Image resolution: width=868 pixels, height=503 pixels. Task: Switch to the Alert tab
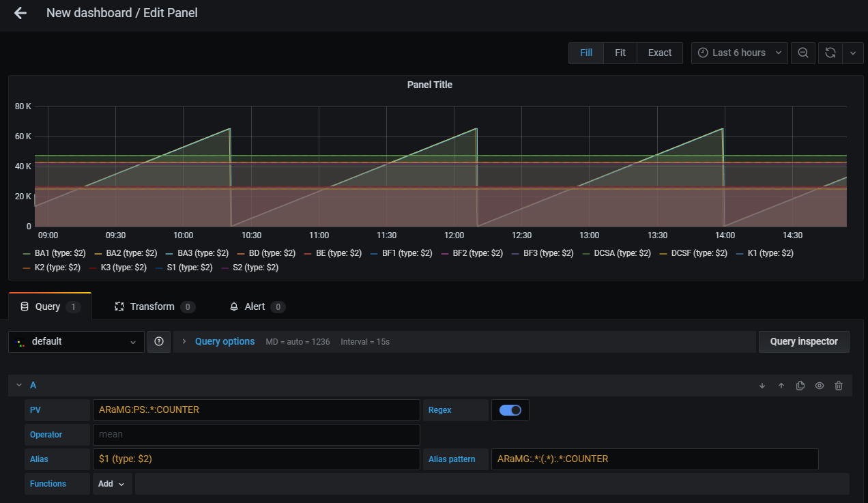point(255,307)
